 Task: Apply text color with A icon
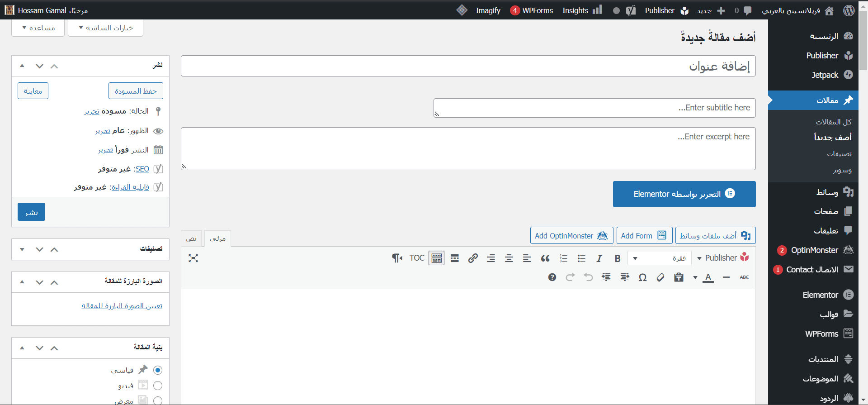pos(708,277)
